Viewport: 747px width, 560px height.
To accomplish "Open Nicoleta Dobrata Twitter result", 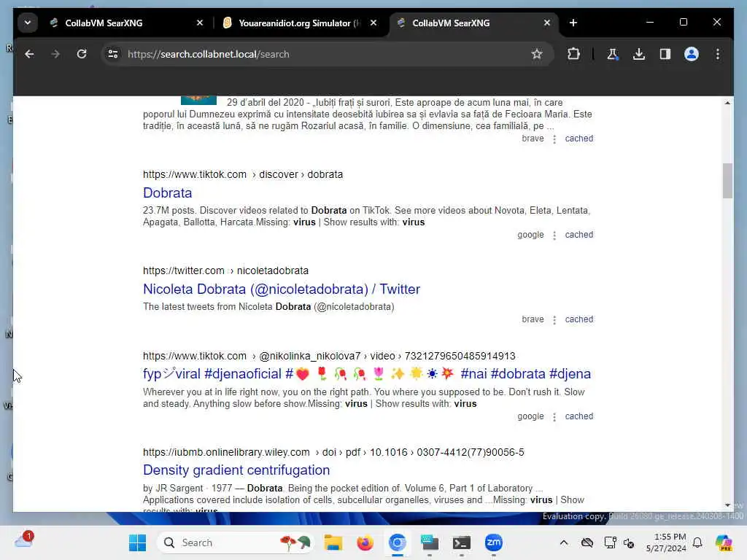I will [x=281, y=289].
